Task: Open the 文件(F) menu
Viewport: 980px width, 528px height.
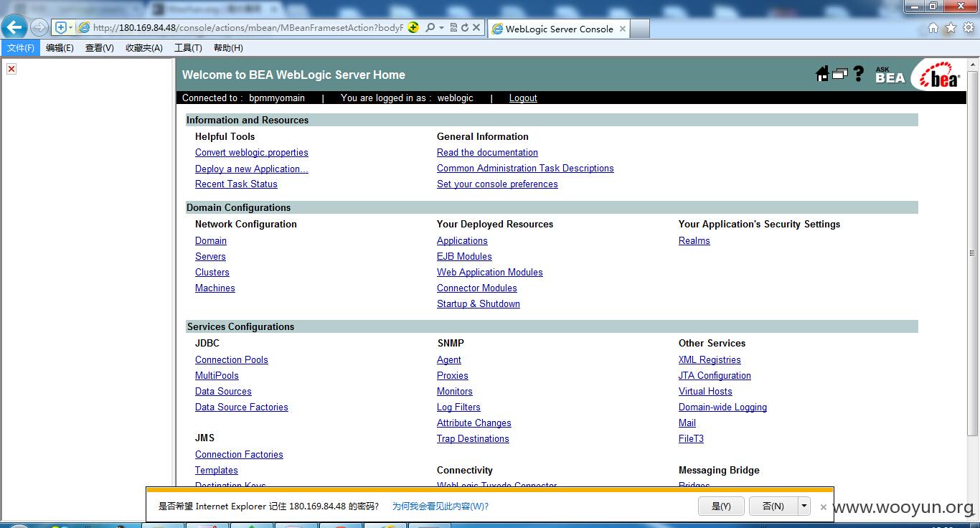Action: pos(21,48)
